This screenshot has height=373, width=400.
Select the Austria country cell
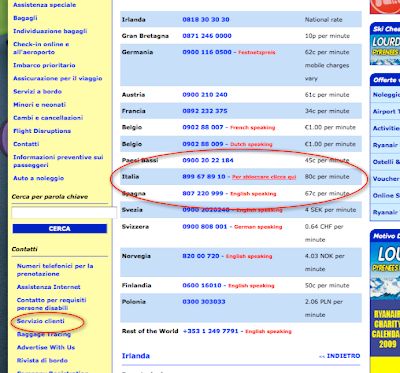(133, 95)
